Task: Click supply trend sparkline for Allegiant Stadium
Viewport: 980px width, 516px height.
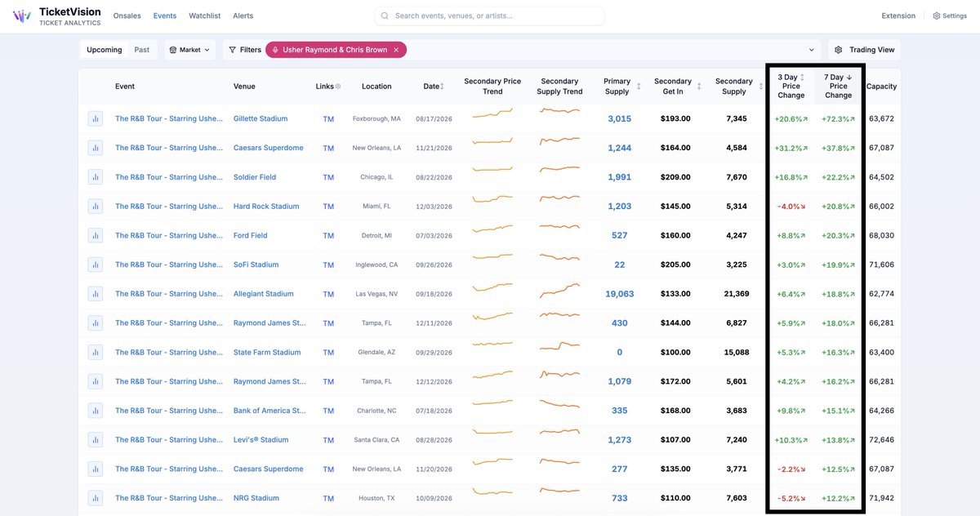Action: 559,292
